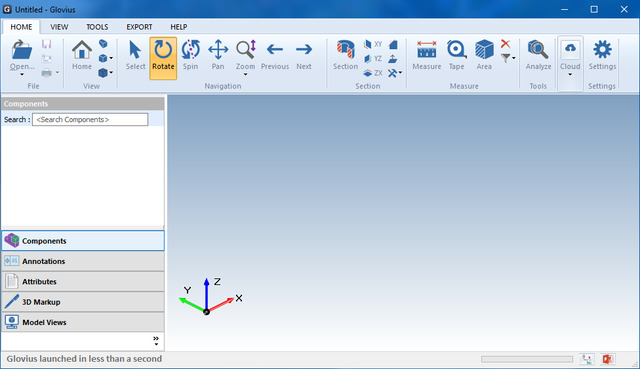Show the Model Views panel
Screen dimensions: 640x369
click(83, 322)
